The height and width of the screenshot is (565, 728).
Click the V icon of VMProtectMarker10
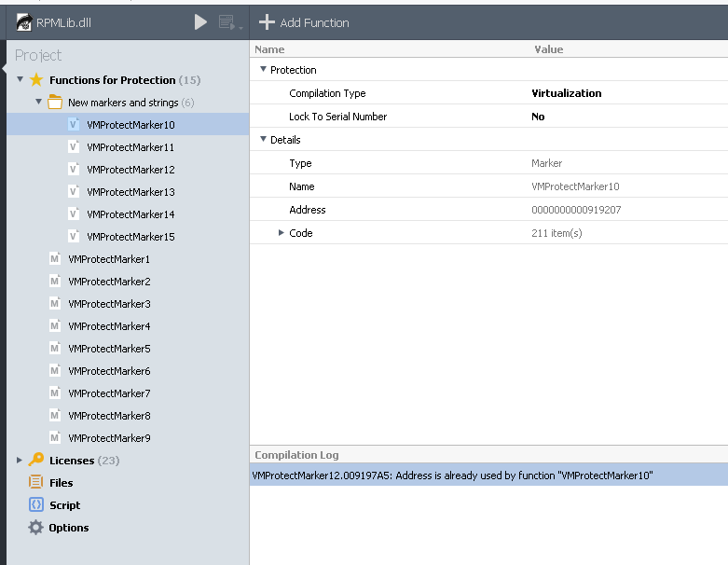pos(74,124)
